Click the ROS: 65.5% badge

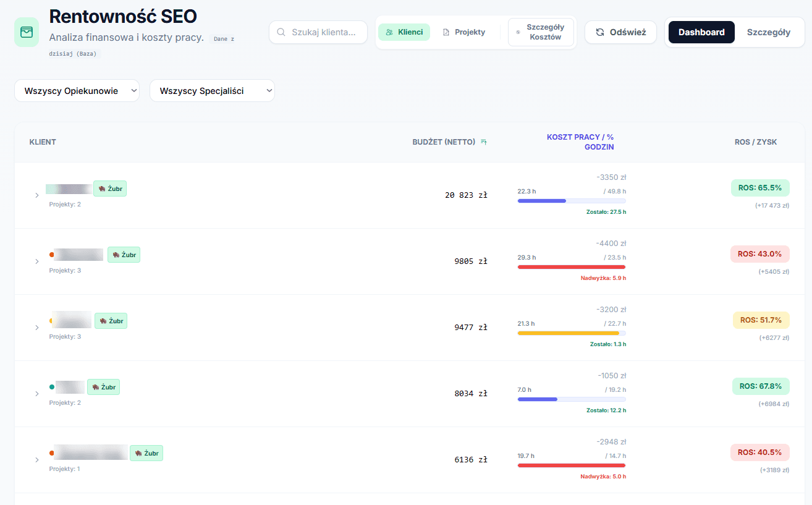pos(760,187)
